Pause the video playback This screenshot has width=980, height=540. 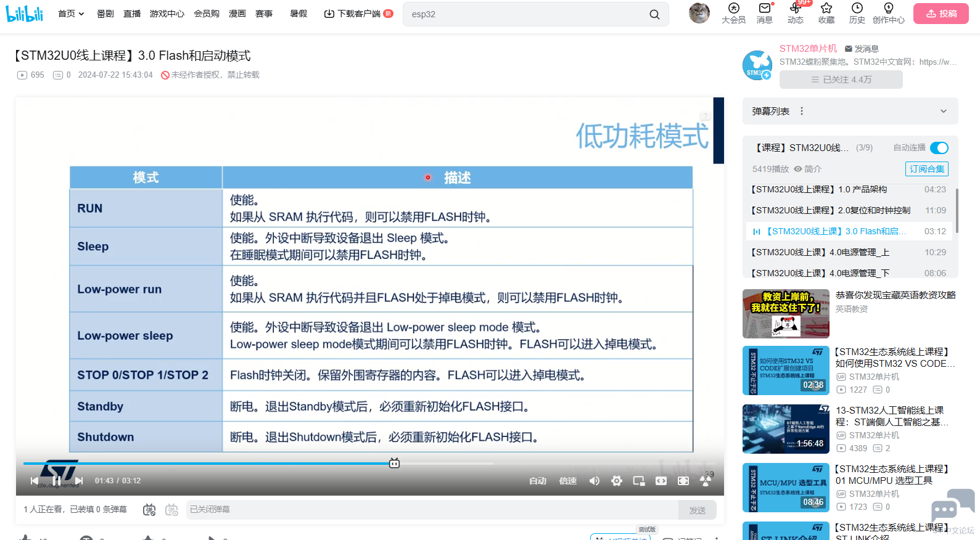pyautogui.click(x=56, y=481)
